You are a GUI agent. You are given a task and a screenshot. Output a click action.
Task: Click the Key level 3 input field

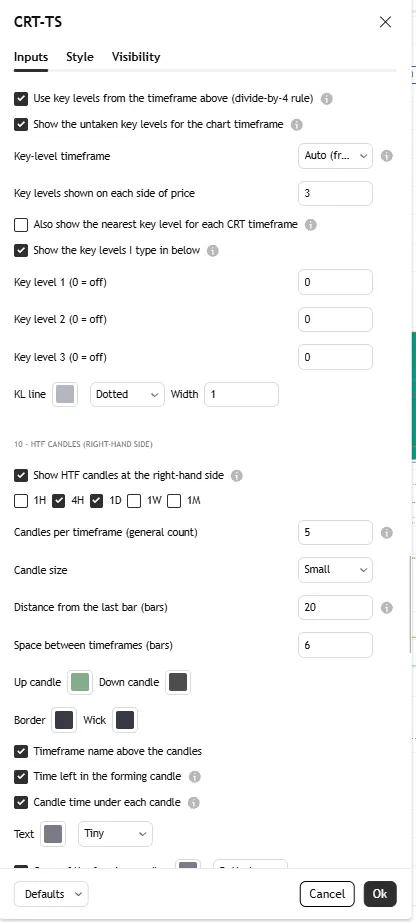click(x=335, y=357)
